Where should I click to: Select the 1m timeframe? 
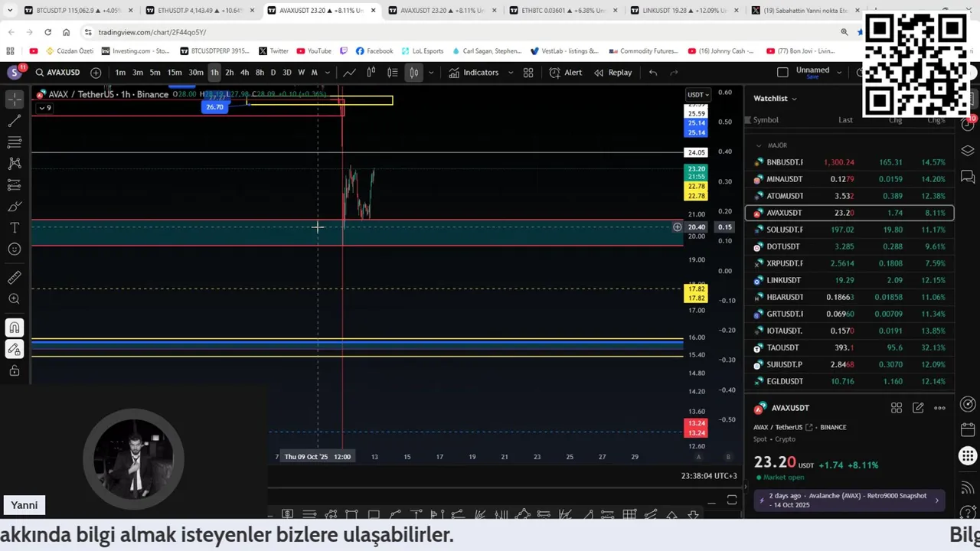120,73
